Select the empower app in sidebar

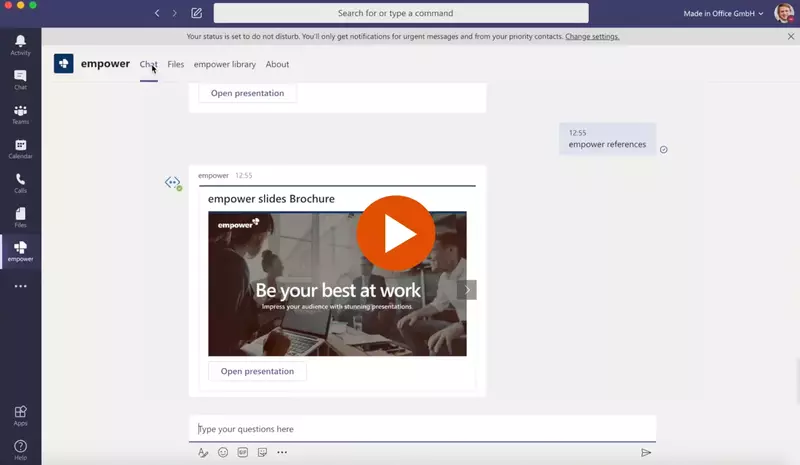20,251
